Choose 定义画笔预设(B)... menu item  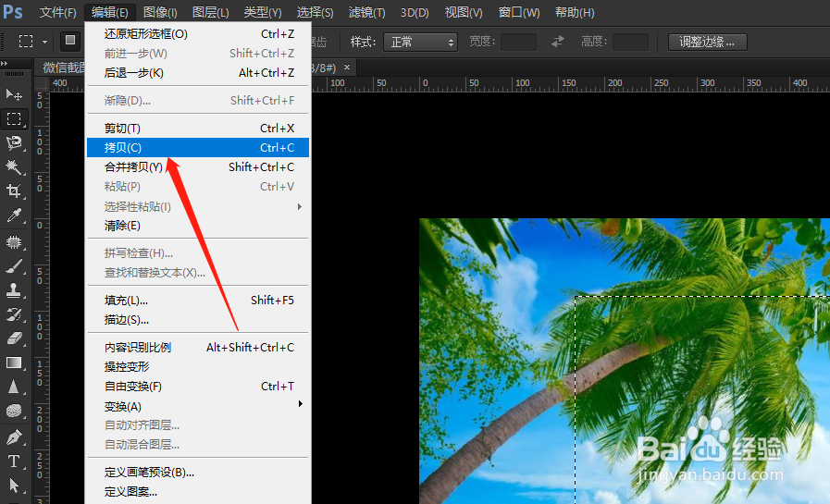click(198, 473)
